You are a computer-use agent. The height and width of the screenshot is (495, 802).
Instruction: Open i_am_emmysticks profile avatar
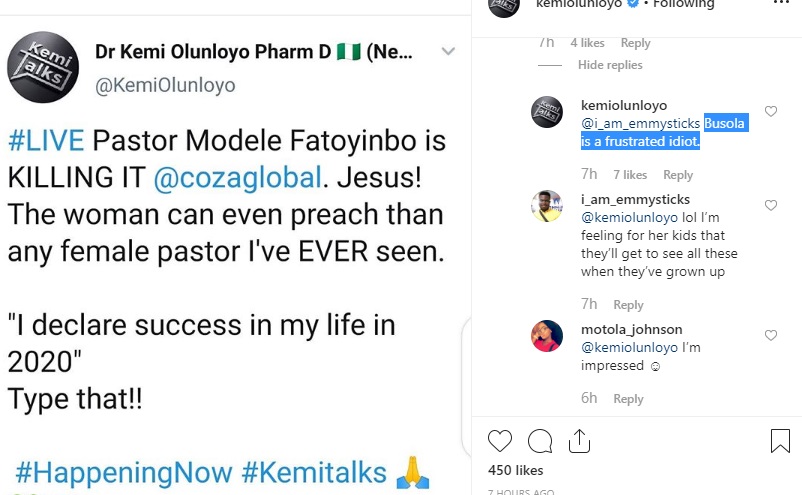546,206
